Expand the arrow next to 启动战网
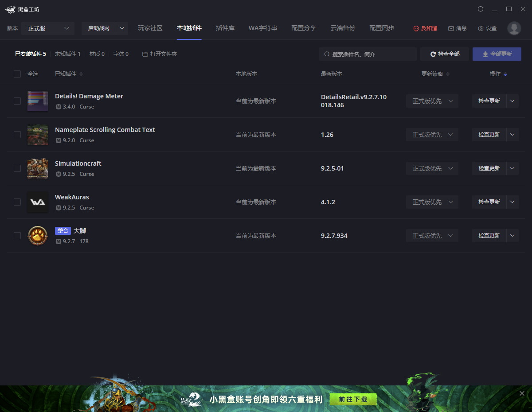This screenshot has height=412, width=532. coord(122,28)
